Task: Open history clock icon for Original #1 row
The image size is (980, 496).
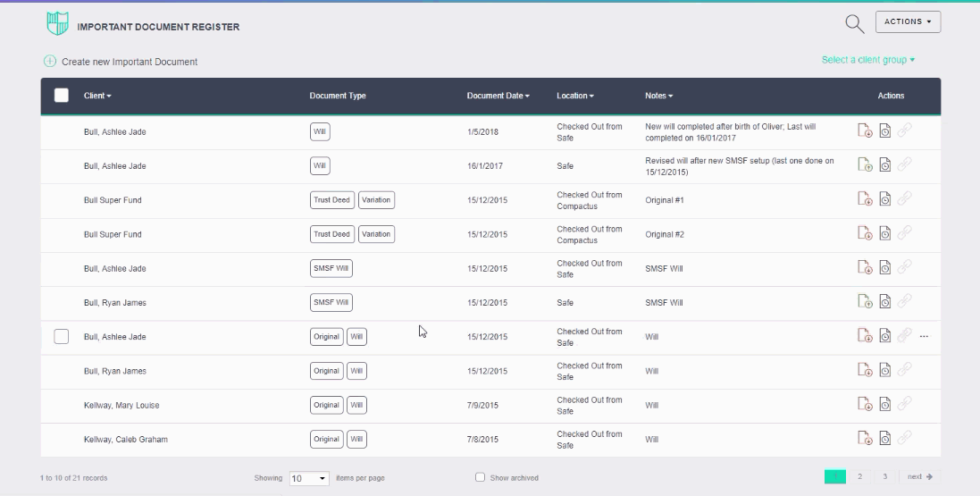Action: pyautogui.click(x=884, y=200)
